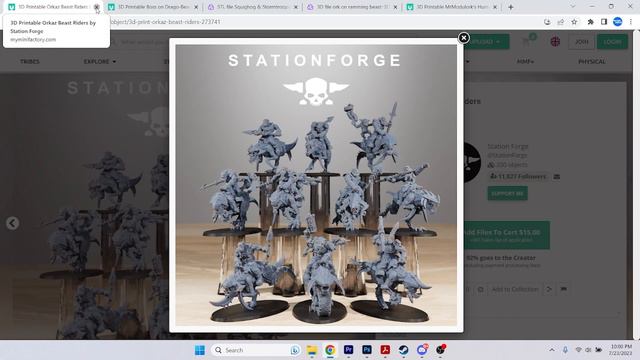
Task: Click the JOIN button
Action: (x=581, y=42)
